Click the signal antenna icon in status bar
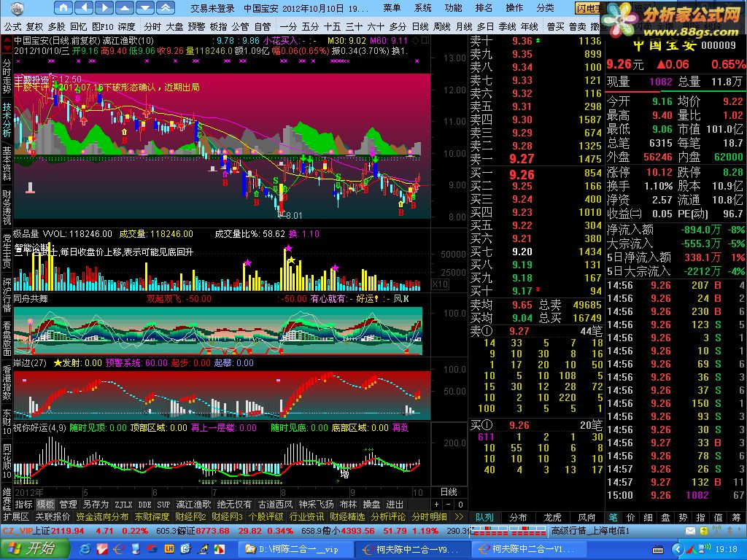 716,531
